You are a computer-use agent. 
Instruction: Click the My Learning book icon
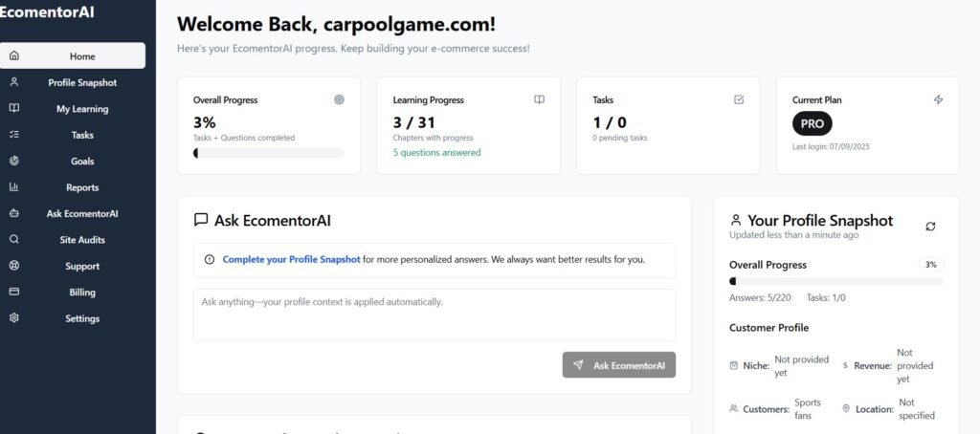[x=14, y=109]
